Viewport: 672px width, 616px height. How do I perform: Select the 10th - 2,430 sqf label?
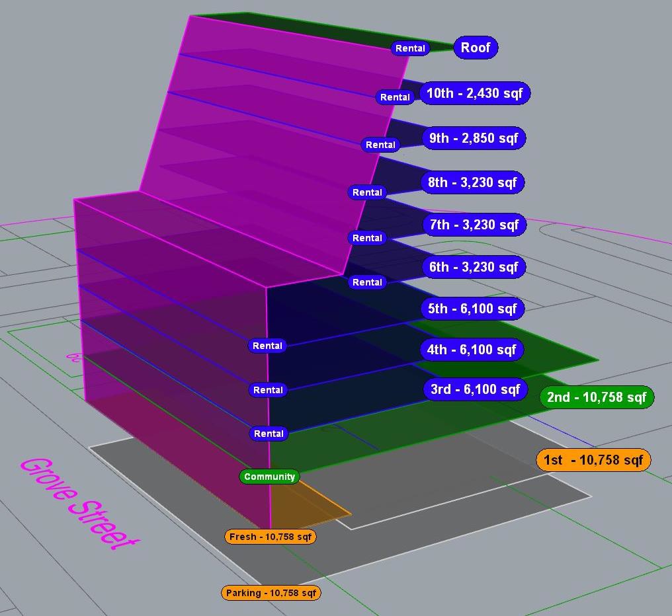tap(474, 93)
